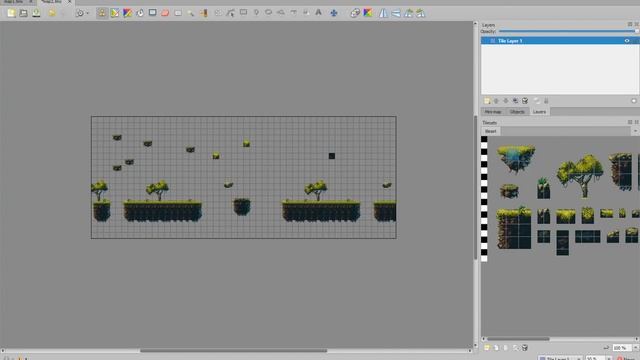Select the Insert Rectangle object tool
Image resolution: width=640 pixels, height=360 pixels.
coord(243,13)
